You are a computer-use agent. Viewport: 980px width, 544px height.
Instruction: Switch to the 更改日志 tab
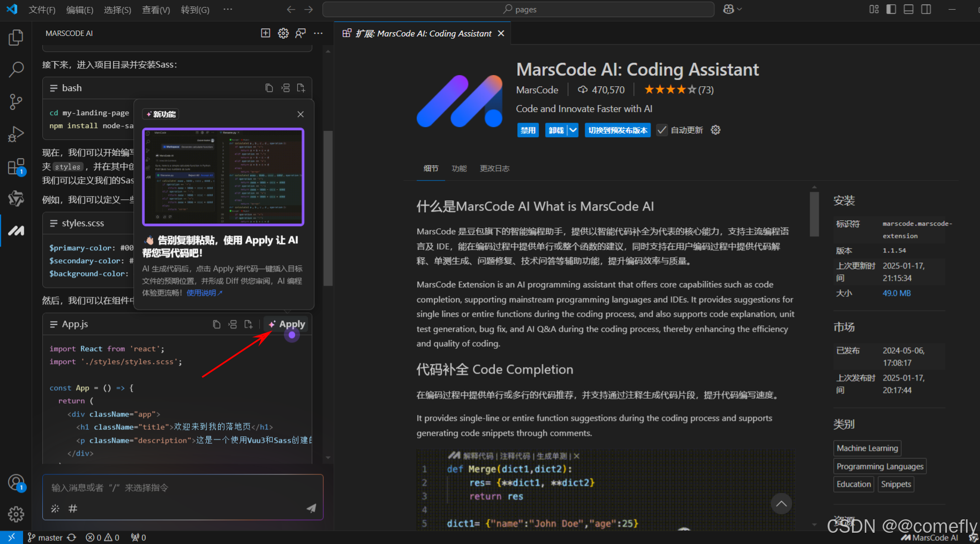494,168
